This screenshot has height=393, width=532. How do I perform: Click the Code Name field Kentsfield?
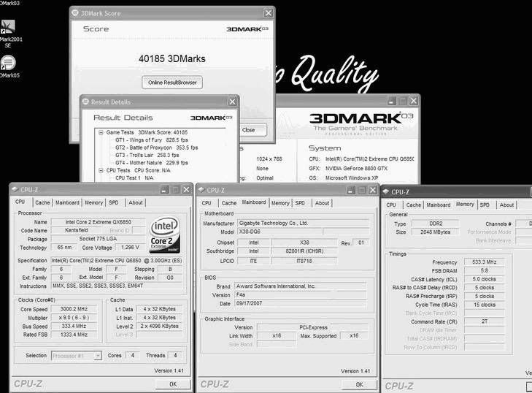pyautogui.click(x=77, y=230)
